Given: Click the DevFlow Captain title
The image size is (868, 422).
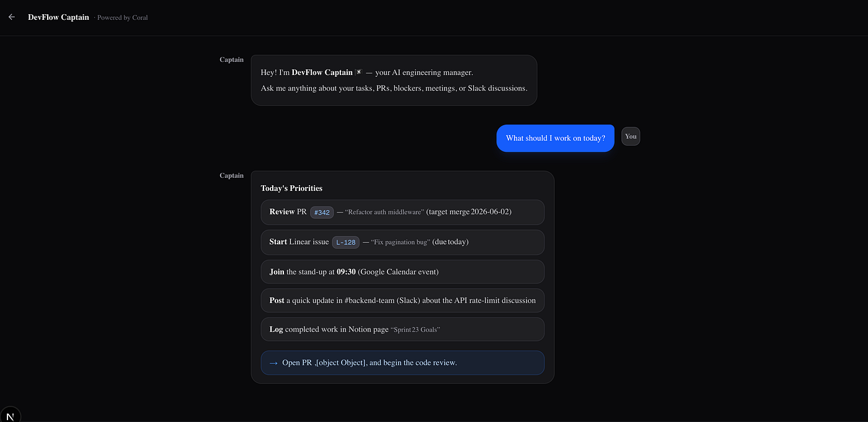Looking at the screenshot, I should pyautogui.click(x=58, y=17).
